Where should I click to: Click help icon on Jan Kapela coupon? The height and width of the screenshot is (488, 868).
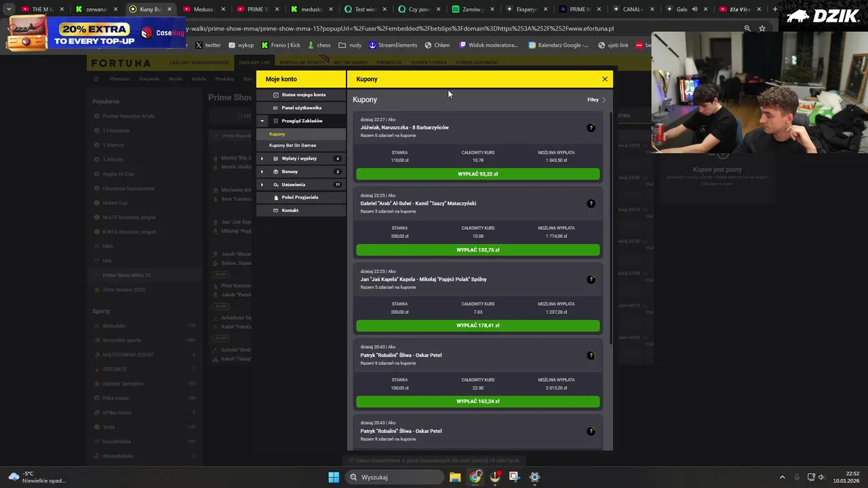591,279
